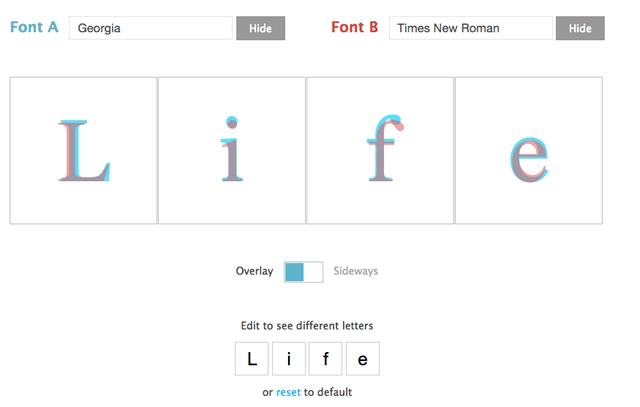Click the Font A Georgia input field
Image resolution: width=640 pixels, height=407 pixels.
(151, 28)
